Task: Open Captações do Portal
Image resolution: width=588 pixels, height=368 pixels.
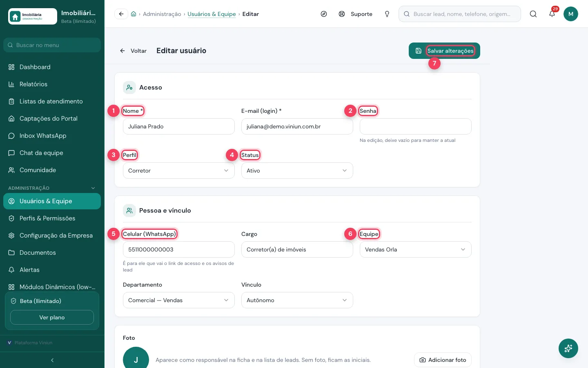Action: click(52, 119)
